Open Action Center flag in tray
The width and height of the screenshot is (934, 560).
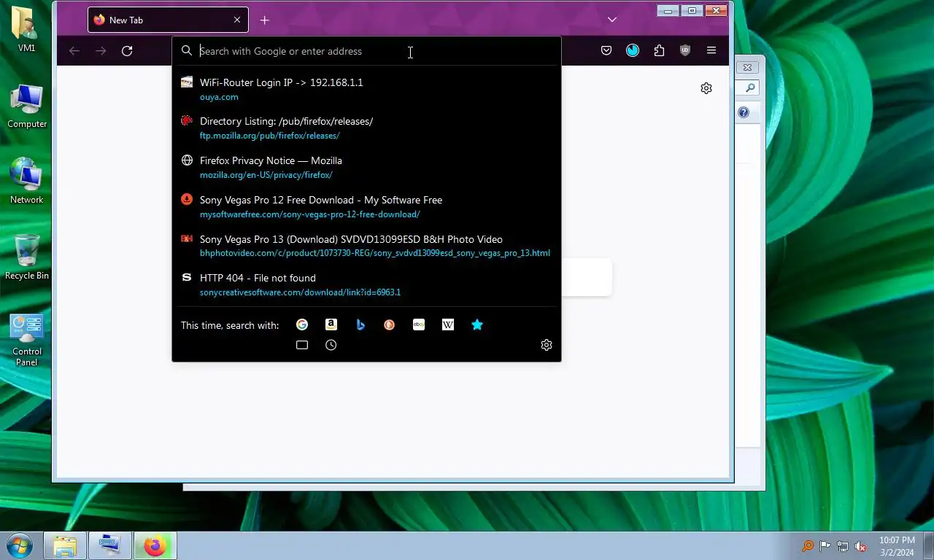(x=825, y=546)
